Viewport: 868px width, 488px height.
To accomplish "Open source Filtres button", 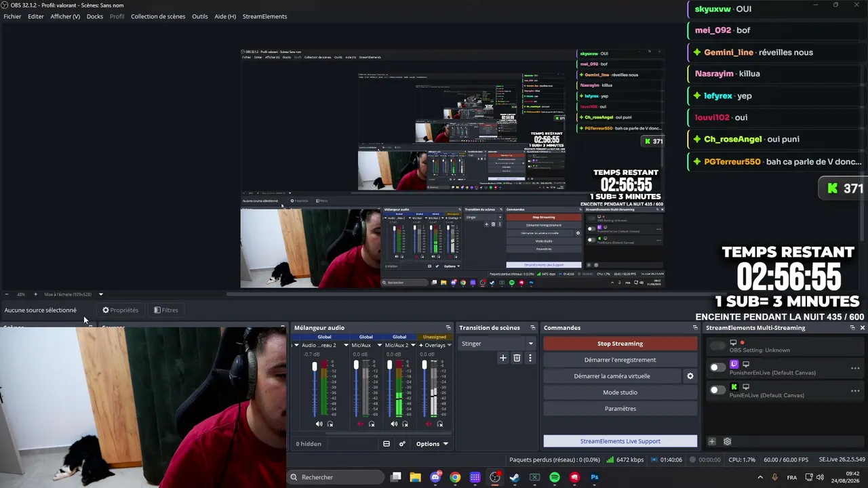I will click(x=166, y=310).
